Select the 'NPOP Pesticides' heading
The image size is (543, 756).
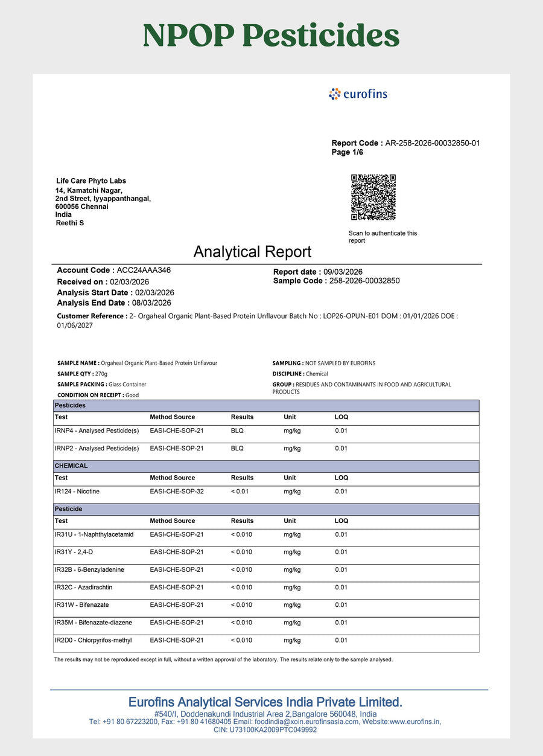point(271,36)
